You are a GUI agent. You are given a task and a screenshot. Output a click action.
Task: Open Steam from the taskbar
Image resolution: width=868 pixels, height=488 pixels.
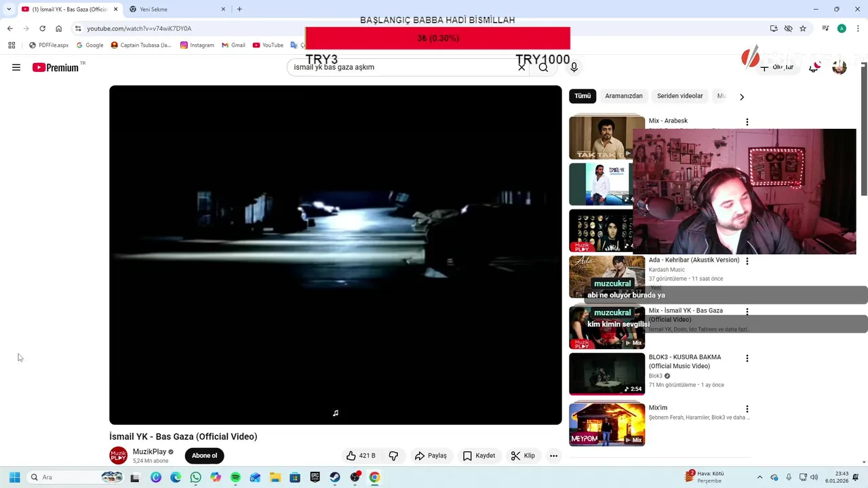(x=335, y=477)
